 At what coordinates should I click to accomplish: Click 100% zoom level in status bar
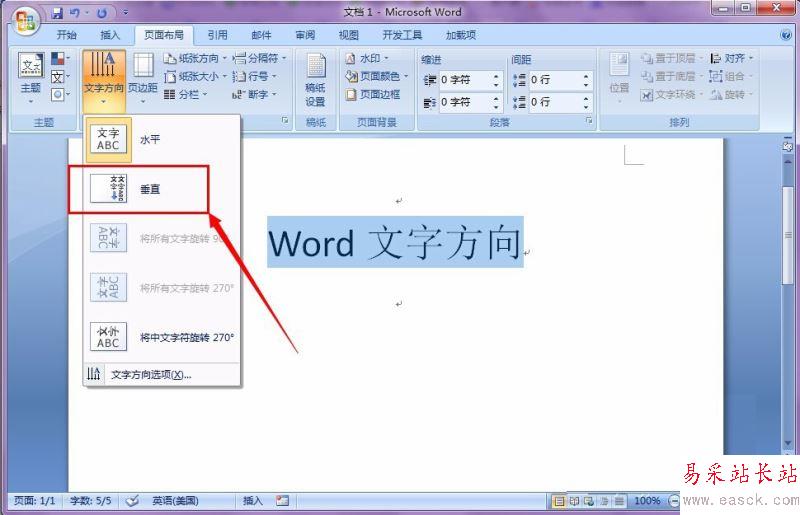click(647, 501)
